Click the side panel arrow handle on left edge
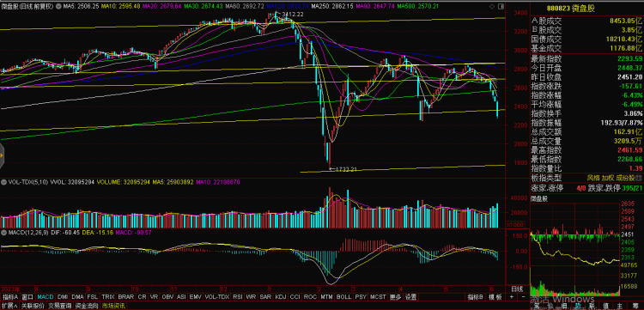The height and width of the screenshot is (310, 644). (1, 156)
